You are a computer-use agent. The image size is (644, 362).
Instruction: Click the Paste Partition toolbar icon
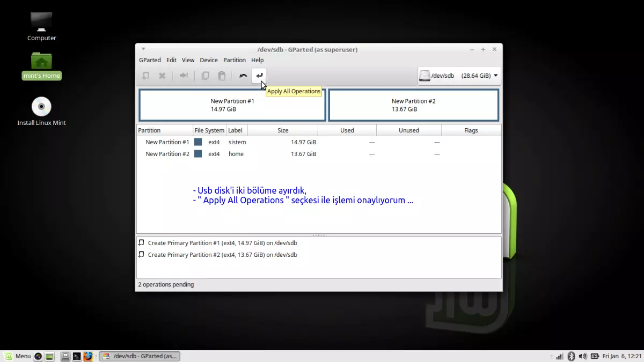(222, 76)
